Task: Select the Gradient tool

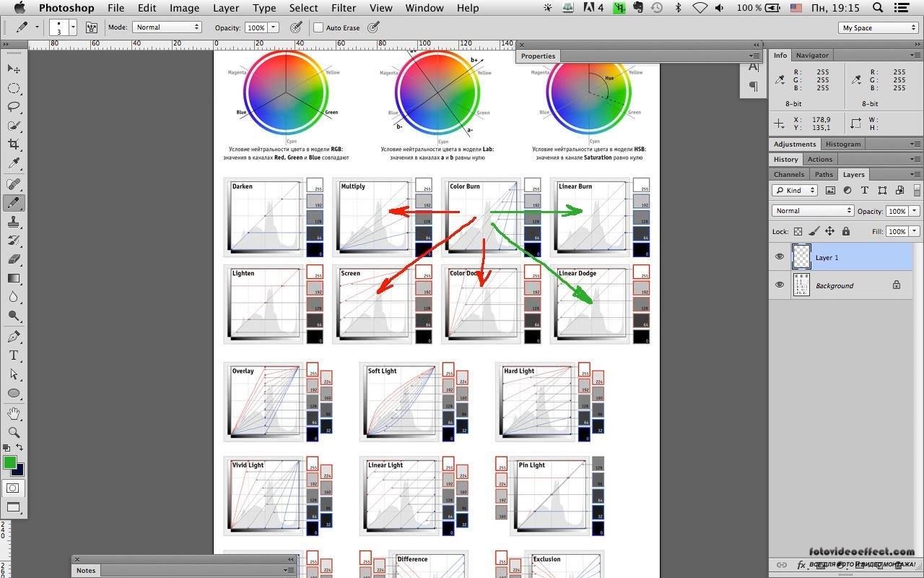Action: pos(14,278)
